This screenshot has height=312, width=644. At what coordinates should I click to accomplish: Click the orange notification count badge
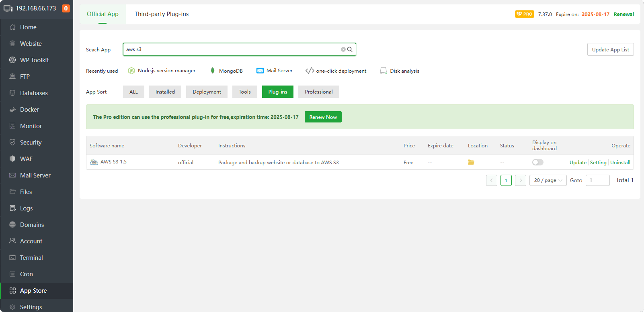pos(66,8)
